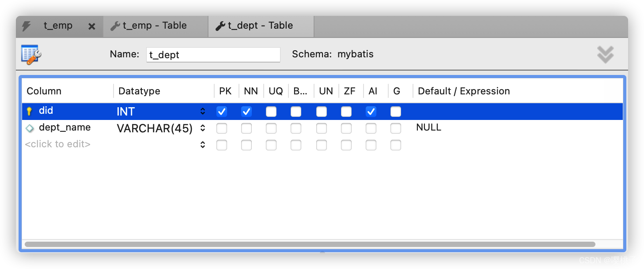This screenshot has height=269, width=644.
Task: Click the wrench icon on the t_dept - Table tab
Action: click(220, 26)
